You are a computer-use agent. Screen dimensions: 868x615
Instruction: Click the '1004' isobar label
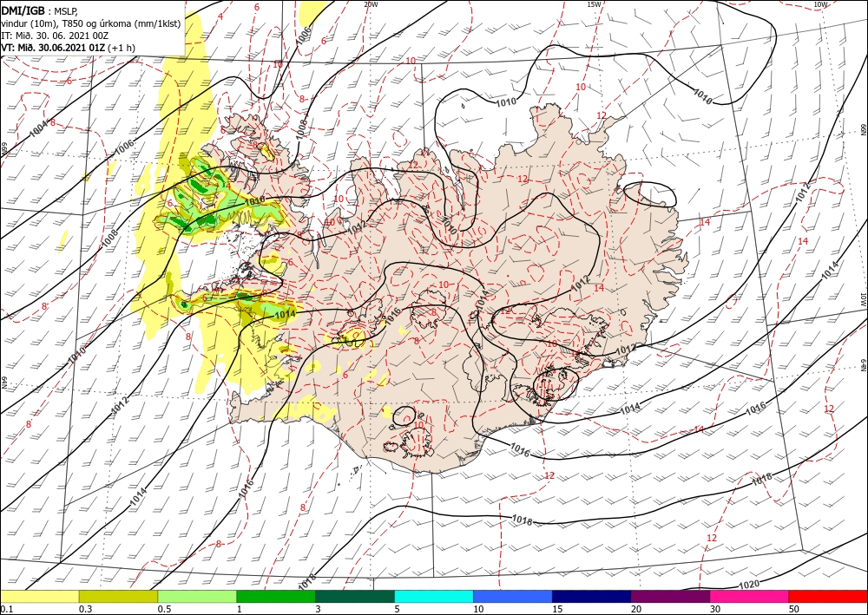pyautogui.click(x=39, y=128)
